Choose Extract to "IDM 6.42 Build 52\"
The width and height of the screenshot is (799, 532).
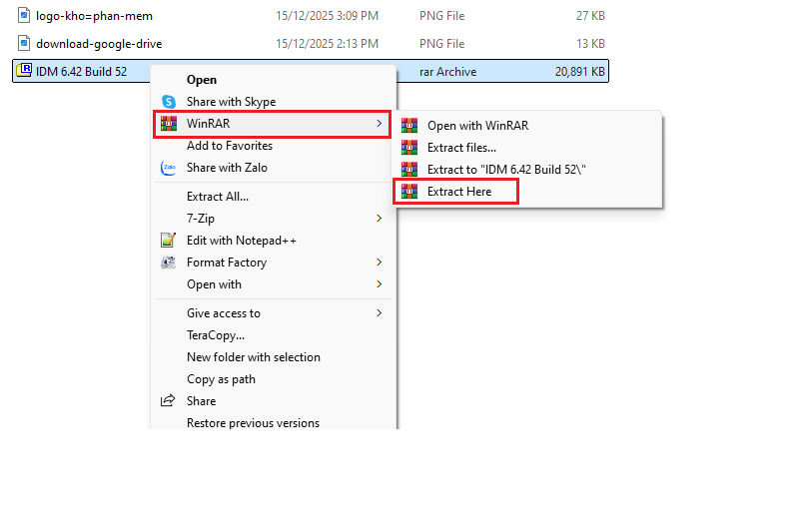[x=505, y=170]
